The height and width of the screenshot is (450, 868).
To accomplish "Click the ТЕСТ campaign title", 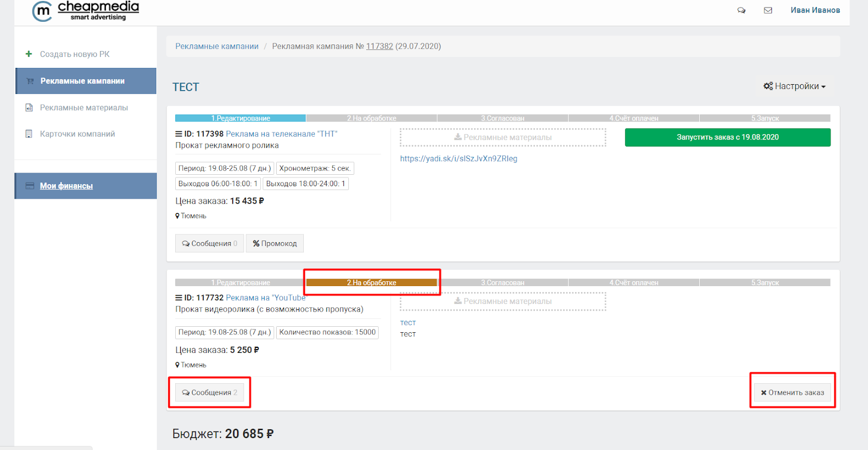I will click(186, 87).
